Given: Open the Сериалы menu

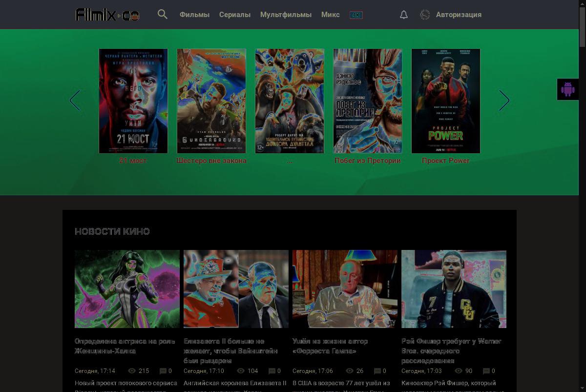Looking at the screenshot, I should point(235,15).
